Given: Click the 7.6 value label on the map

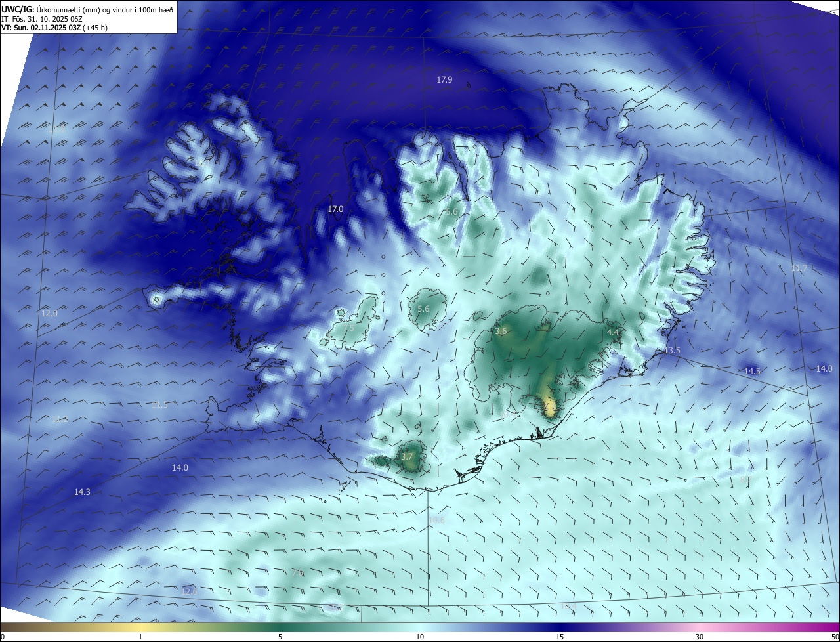Looking at the screenshot, I should pyautogui.click(x=297, y=573).
